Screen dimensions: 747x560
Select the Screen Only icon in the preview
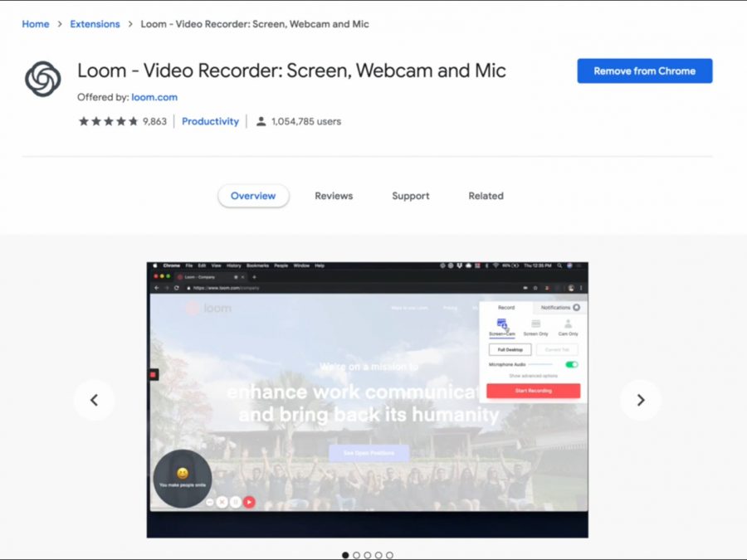click(x=535, y=324)
